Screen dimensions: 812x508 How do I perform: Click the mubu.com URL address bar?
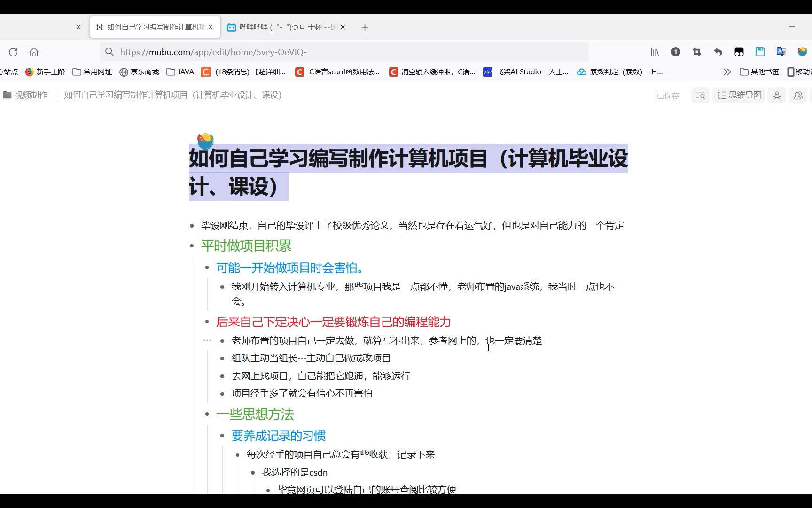point(344,52)
